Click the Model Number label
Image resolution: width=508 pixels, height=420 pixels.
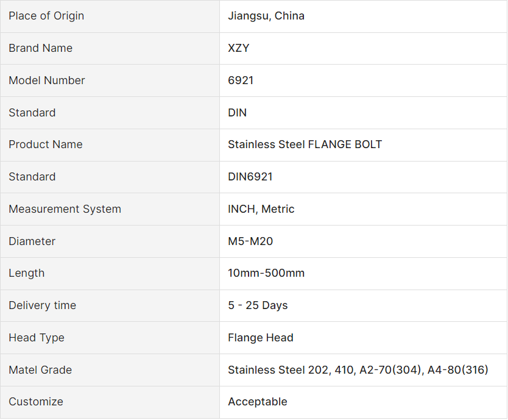(x=47, y=80)
